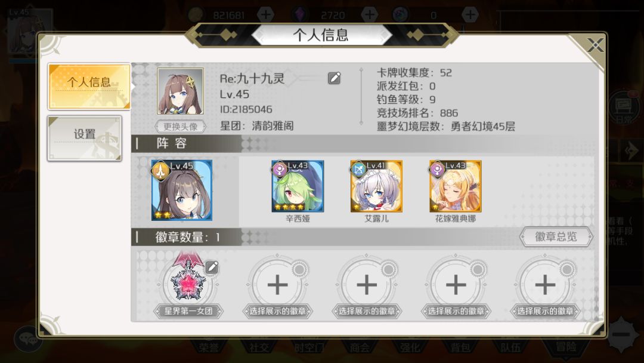Close the 个人信息 window
Viewport: 644px width, 363px height.
click(595, 45)
